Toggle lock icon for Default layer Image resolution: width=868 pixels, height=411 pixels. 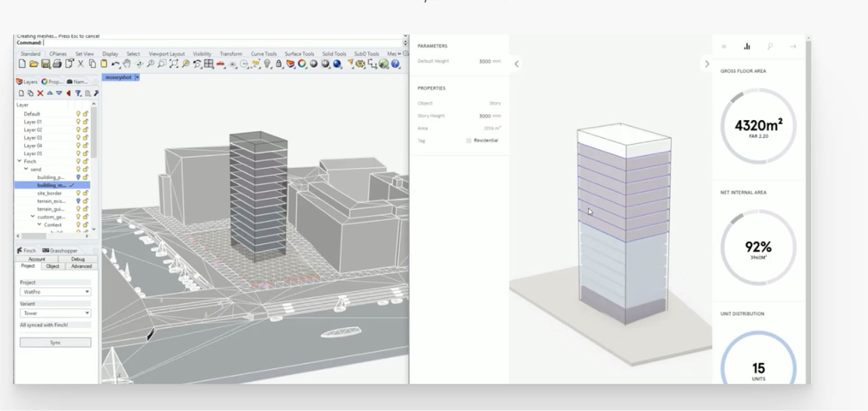click(85, 114)
